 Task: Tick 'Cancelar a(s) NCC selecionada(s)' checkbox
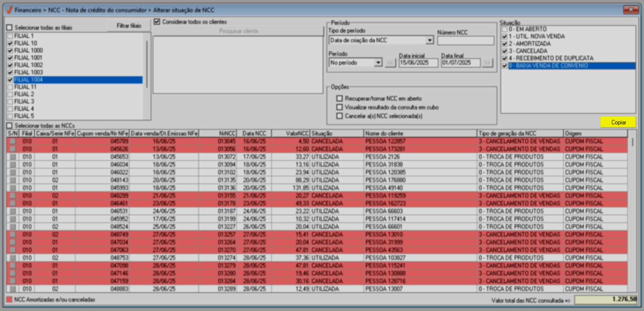[339, 116]
